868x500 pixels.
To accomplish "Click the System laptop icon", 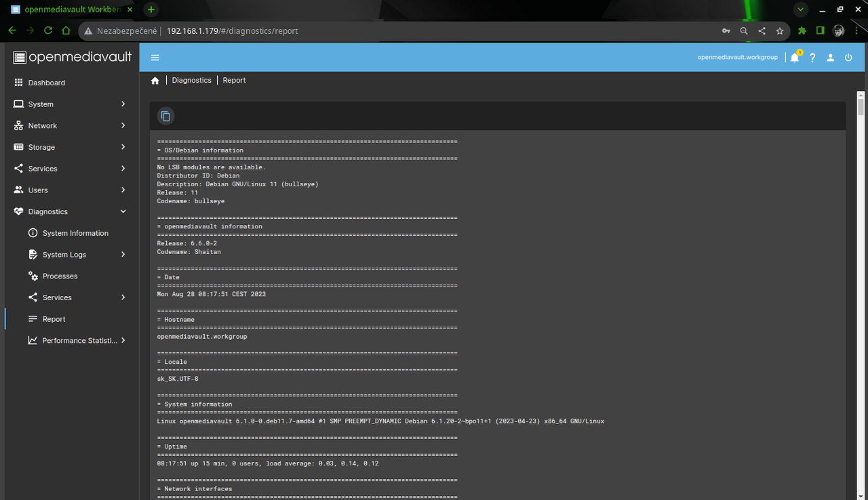I will pos(18,104).
